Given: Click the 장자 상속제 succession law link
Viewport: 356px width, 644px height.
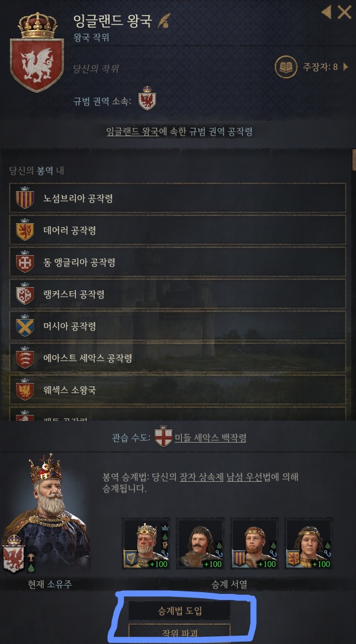Looking at the screenshot, I should coord(201,478).
